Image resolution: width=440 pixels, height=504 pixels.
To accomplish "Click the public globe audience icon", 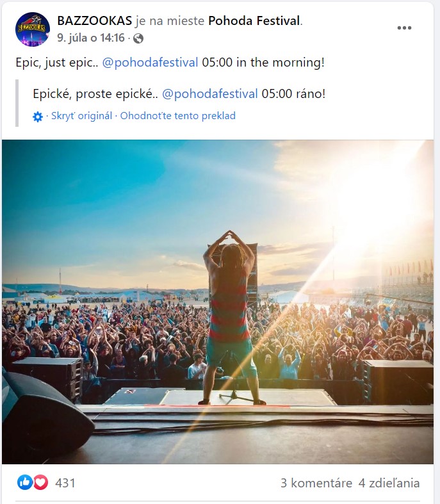I will (138, 38).
